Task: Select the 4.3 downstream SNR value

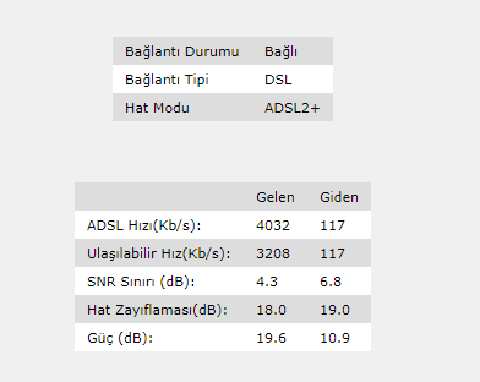Action: [x=267, y=282]
